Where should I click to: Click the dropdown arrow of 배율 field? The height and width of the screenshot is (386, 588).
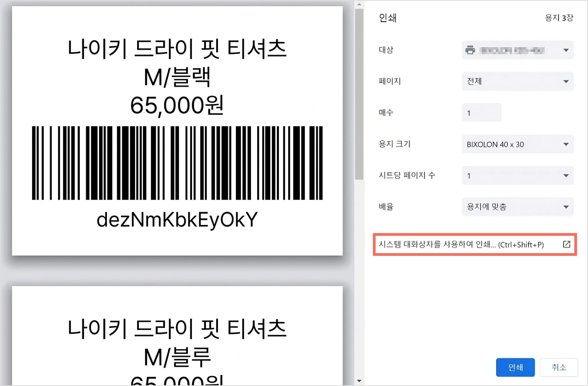click(566, 207)
